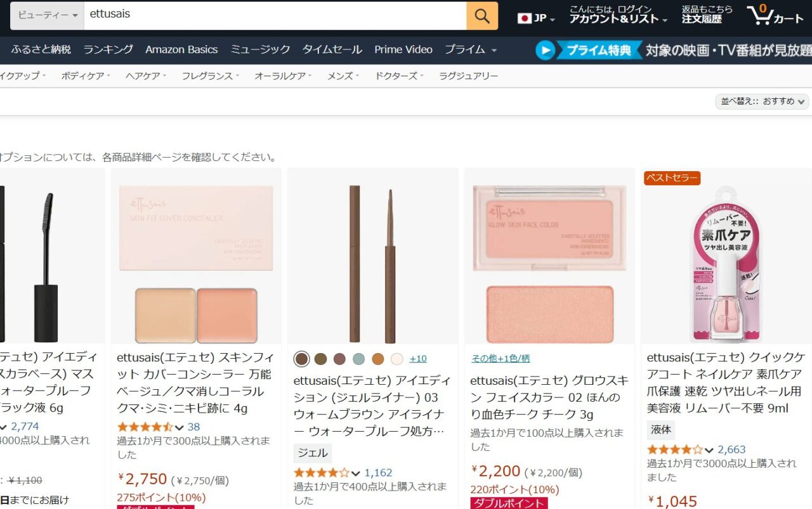Open the 素爪ケア nail coat image
Viewport: 812px width, 509px height.
[726, 263]
